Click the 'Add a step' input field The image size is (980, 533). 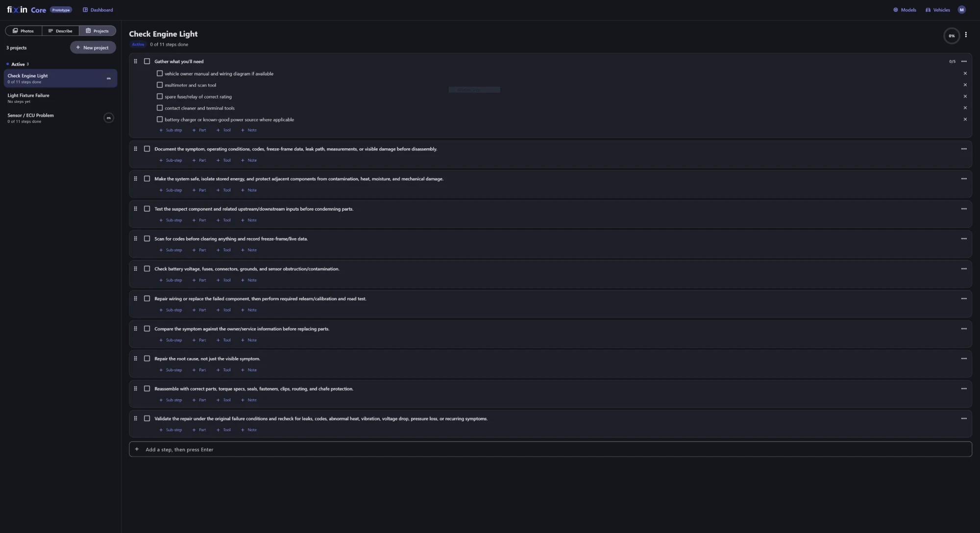pyautogui.click(x=550, y=449)
